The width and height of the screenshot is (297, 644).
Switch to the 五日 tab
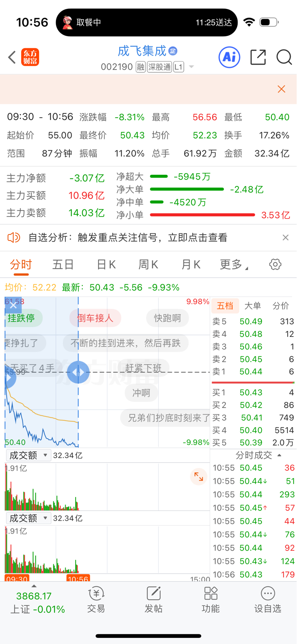point(63,265)
